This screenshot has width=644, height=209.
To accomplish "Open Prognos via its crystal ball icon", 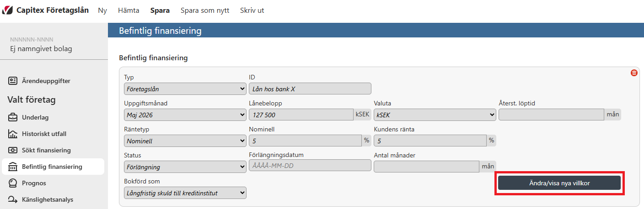I will (x=13, y=183).
